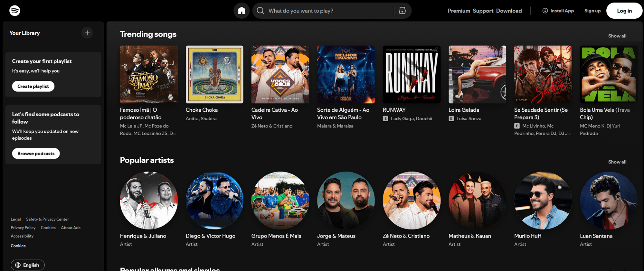This screenshot has width=644, height=271.
Task: Open RUNWAY cover art
Action: [x=412, y=74]
